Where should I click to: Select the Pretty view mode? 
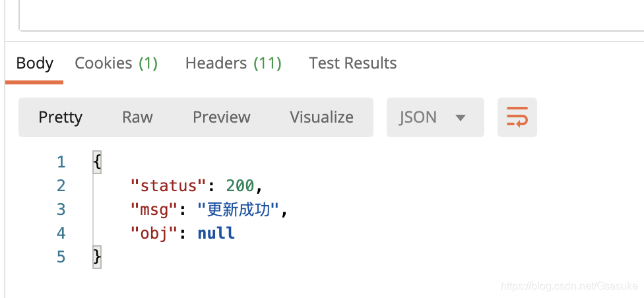(61, 117)
